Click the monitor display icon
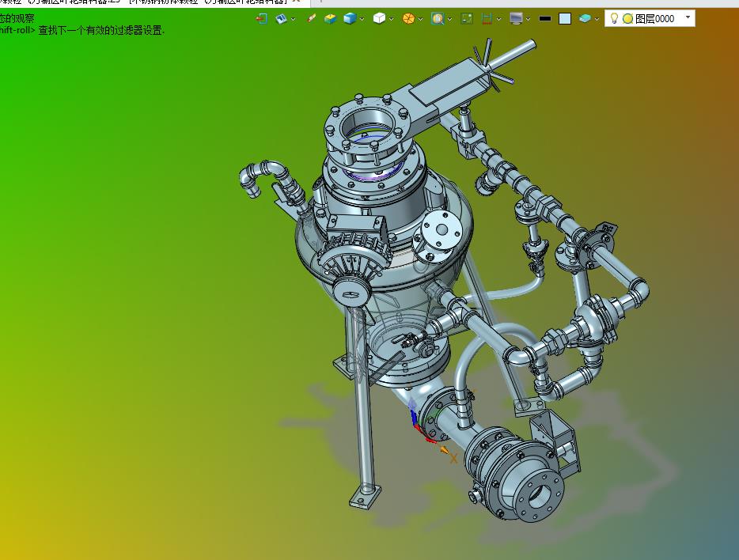 tap(516, 18)
